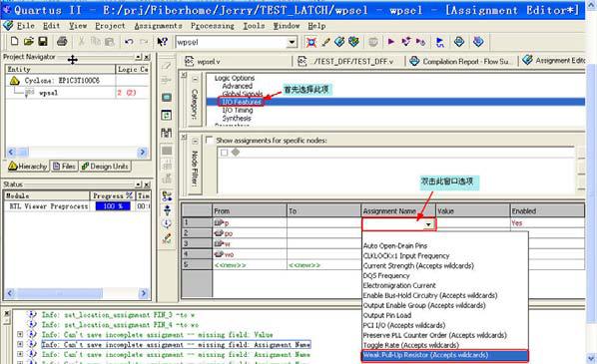Click the RTL Viewer progress bar 100%
The width and height of the screenshot is (597, 364).
point(113,206)
